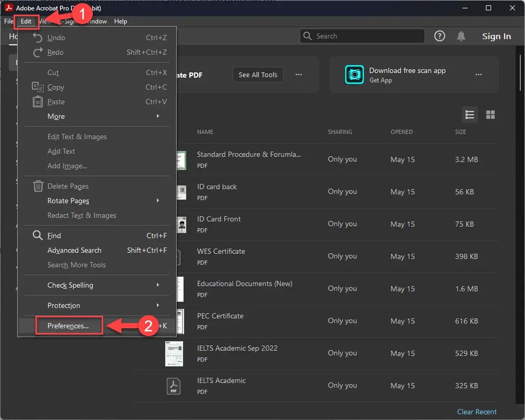Select the Copy command icon

(38, 87)
